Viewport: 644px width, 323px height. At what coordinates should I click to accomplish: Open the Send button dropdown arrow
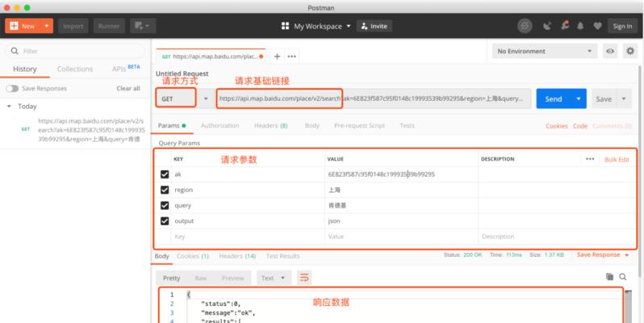(579, 99)
